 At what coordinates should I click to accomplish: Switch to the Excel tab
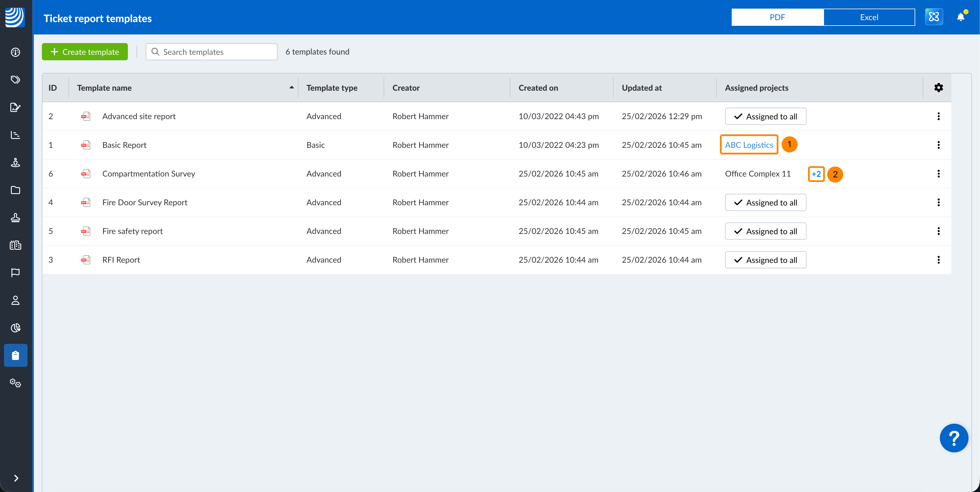pyautogui.click(x=869, y=17)
